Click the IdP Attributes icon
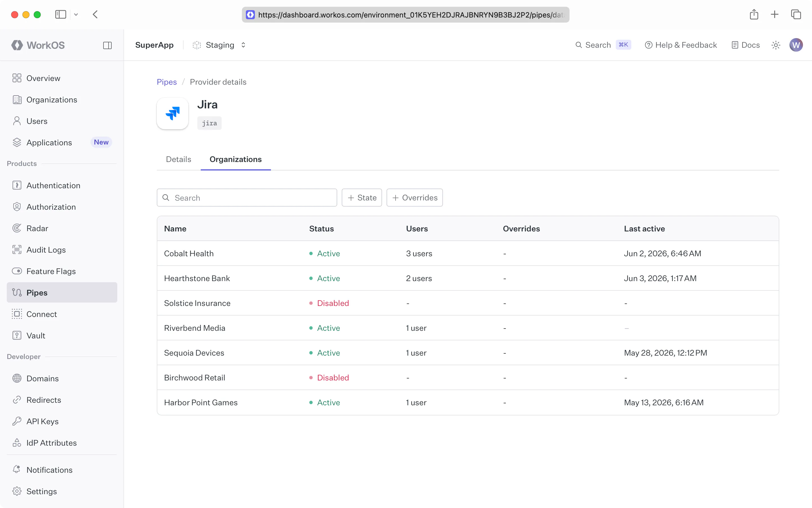Viewport: 812px width, 508px height. click(17, 443)
